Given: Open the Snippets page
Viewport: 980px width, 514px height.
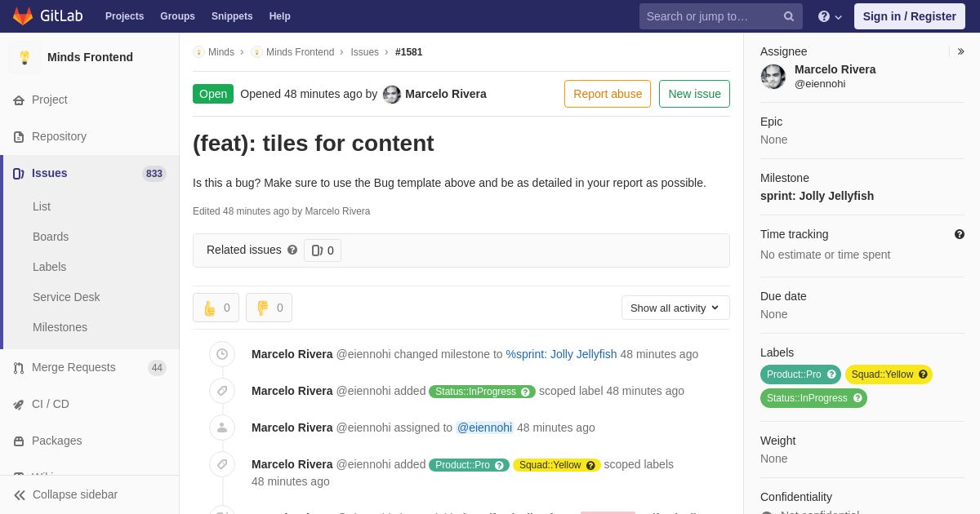Looking at the screenshot, I should (232, 16).
